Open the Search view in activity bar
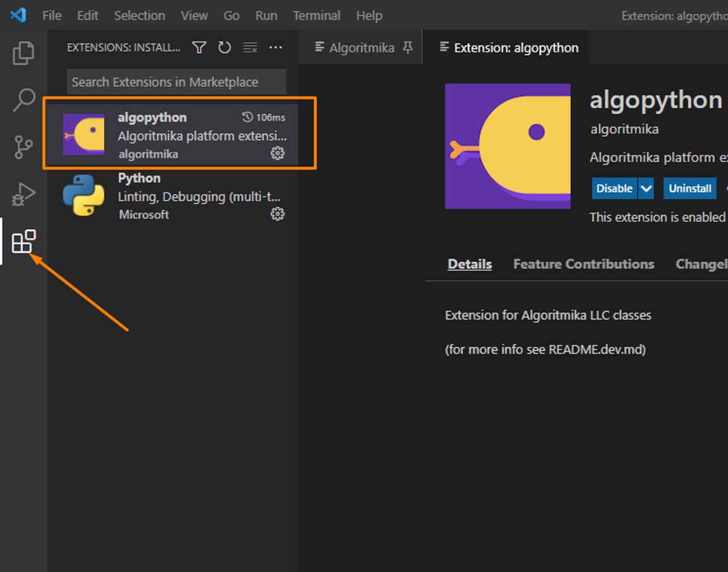This screenshot has height=572, width=728. (x=23, y=100)
